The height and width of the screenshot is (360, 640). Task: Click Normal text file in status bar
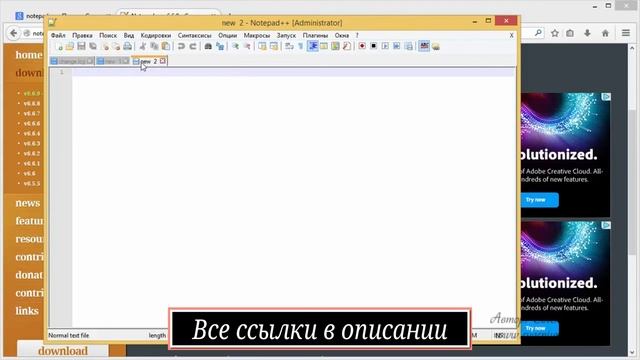pos(69,335)
